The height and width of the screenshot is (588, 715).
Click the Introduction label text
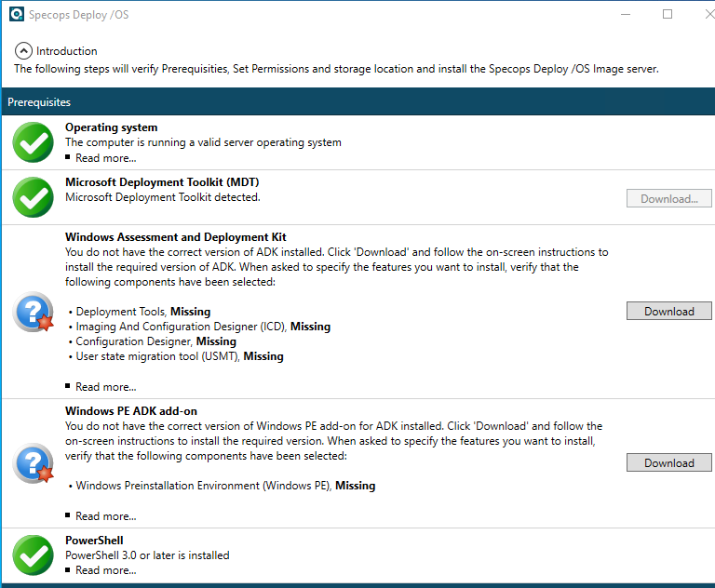(67, 51)
